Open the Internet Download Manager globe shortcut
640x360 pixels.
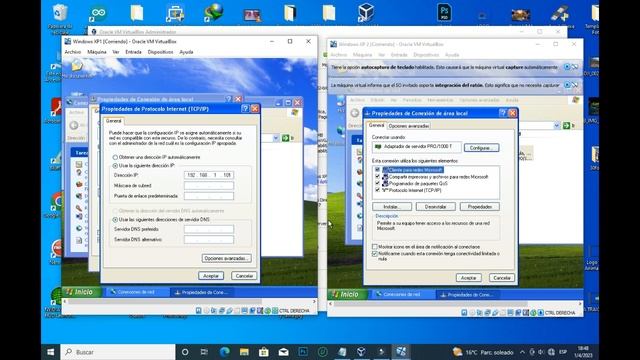click(213, 13)
